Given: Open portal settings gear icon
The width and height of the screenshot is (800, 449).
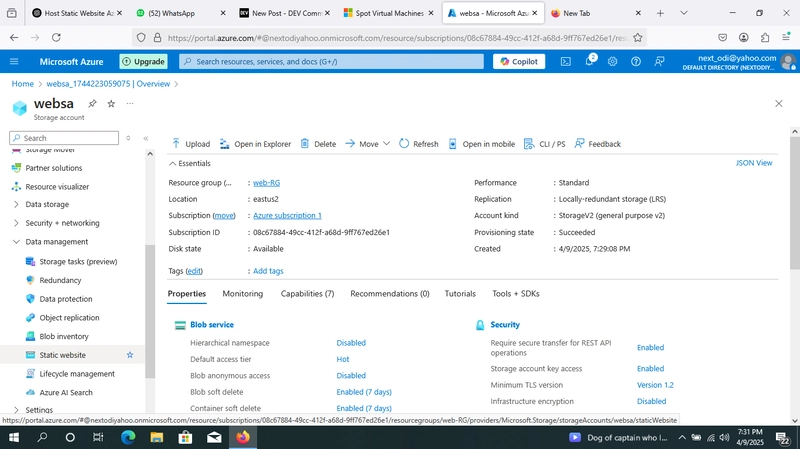Looking at the screenshot, I should [x=612, y=61].
